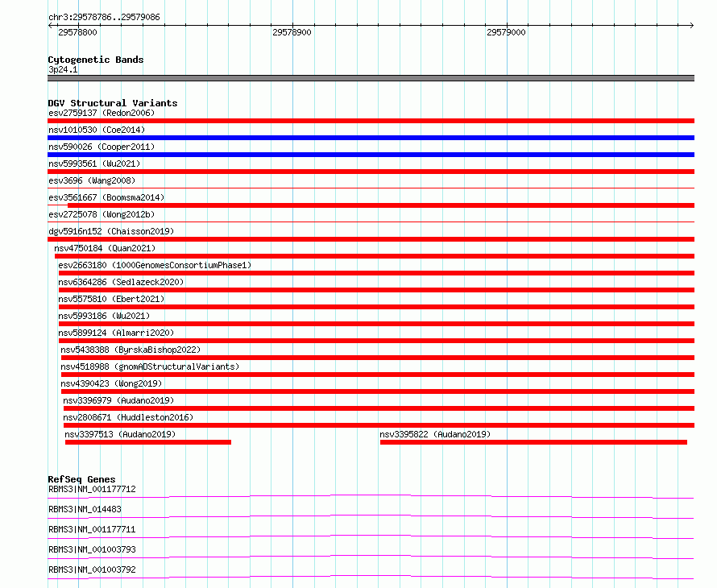Click the red bar for nsv2808671 (Huddleston2016)

point(379,425)
